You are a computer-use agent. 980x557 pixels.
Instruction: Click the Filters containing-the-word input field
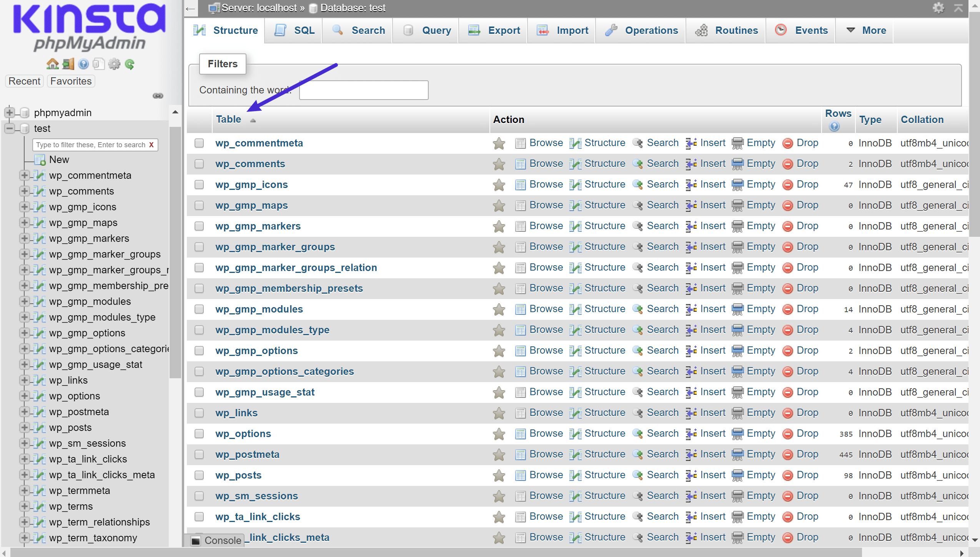(363, 89)
